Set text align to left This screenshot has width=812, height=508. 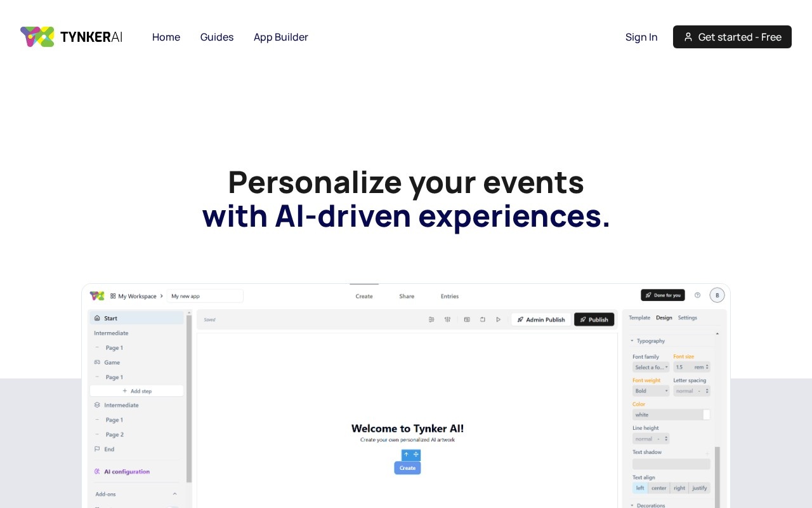pyautogui.click(x=640, y=488)
